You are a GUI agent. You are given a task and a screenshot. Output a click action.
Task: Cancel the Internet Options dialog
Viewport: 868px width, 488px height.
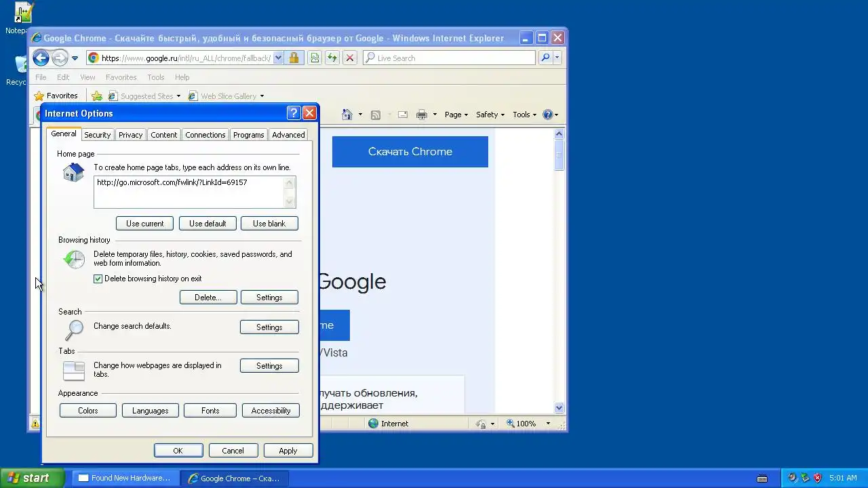coord(233,451)
